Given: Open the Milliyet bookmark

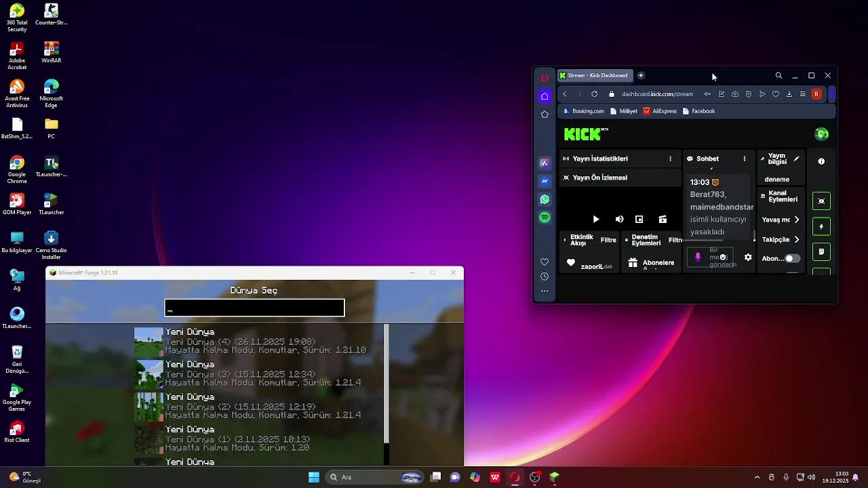Looking at the screenshot, I should (x=624, y=111).
